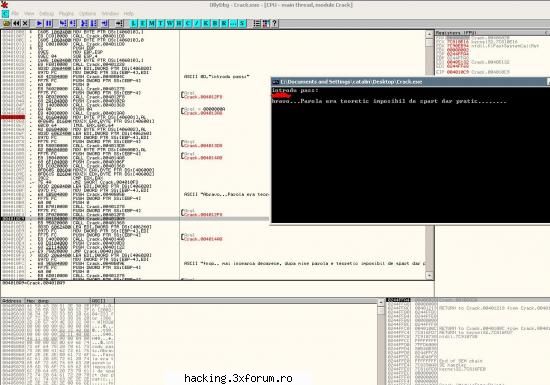Click 'RETURN to Crack' first stack entry
The width and height of the screenshot is (550, 385).
coord(494,308)
